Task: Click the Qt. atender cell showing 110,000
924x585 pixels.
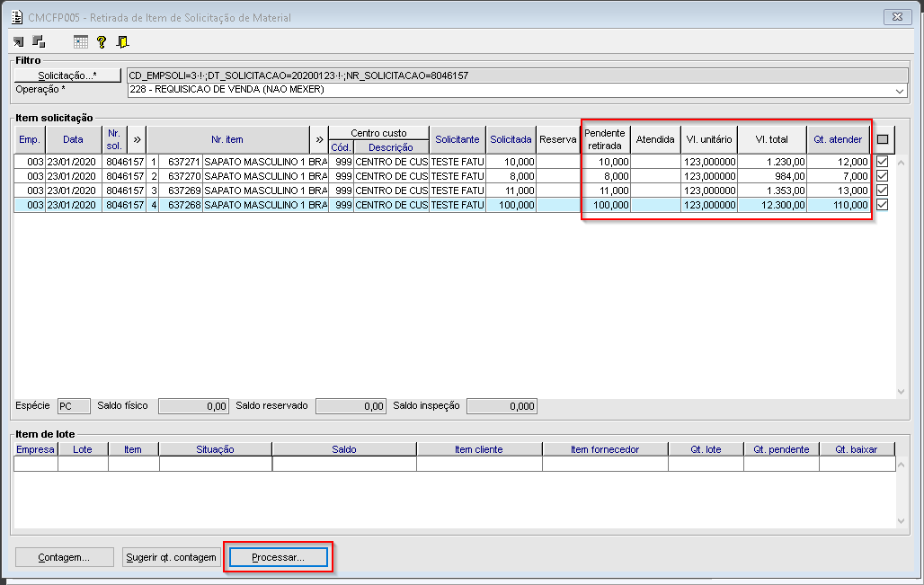Action: [839, 206]
